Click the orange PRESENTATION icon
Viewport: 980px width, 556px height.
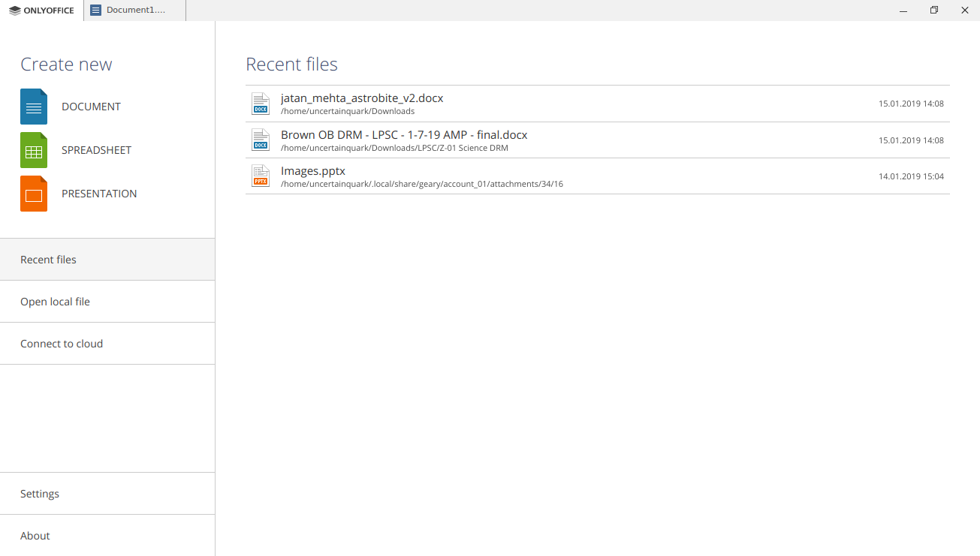pyautogui.click(x=33, y=194)
